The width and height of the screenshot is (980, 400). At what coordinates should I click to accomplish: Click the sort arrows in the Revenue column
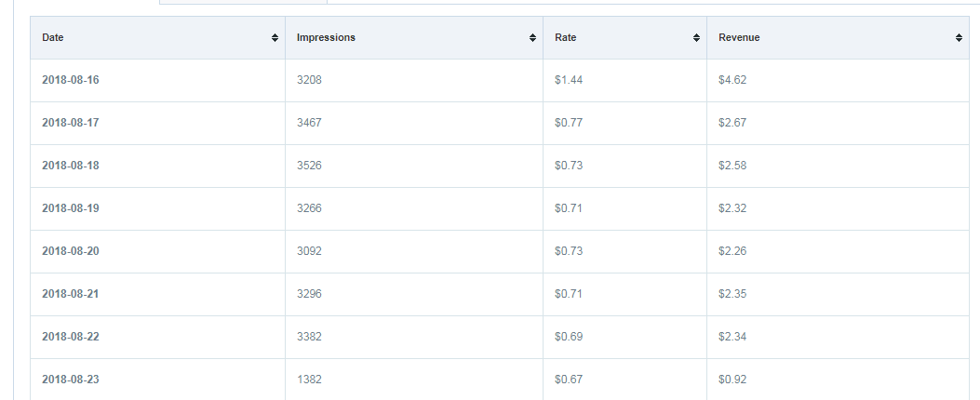click(959, 38)
